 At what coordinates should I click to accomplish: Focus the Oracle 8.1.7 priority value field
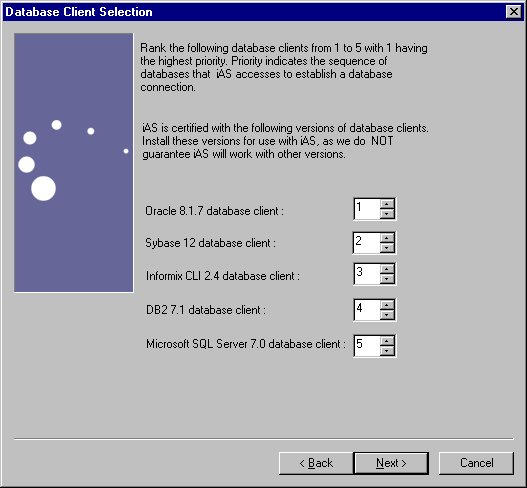tap(367, 209)
